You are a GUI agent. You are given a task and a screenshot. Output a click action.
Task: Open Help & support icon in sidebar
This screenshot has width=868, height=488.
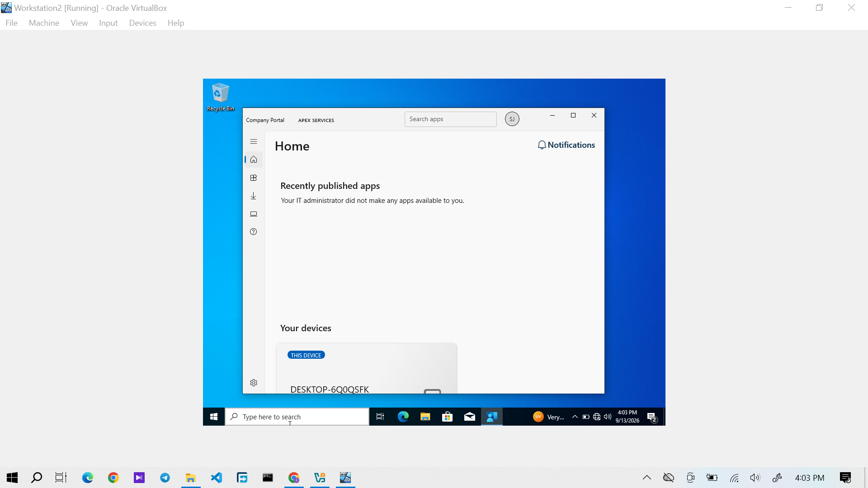point(254,232)
